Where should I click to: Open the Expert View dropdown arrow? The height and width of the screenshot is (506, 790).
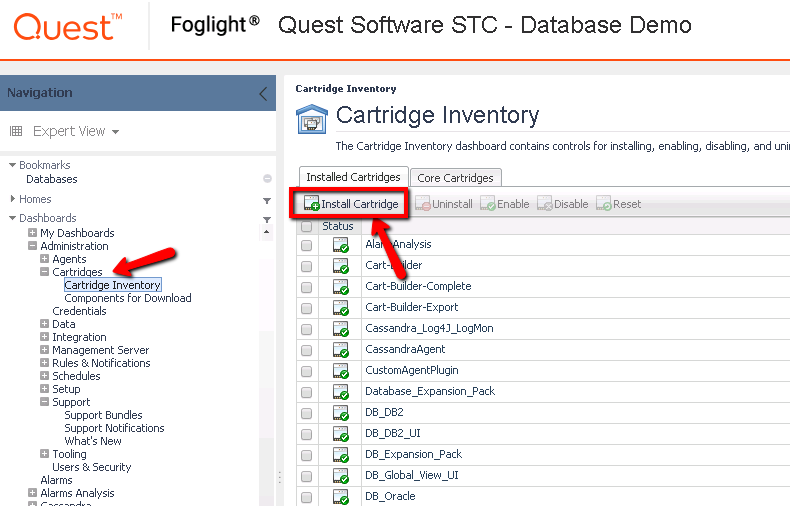coord(115,132)
